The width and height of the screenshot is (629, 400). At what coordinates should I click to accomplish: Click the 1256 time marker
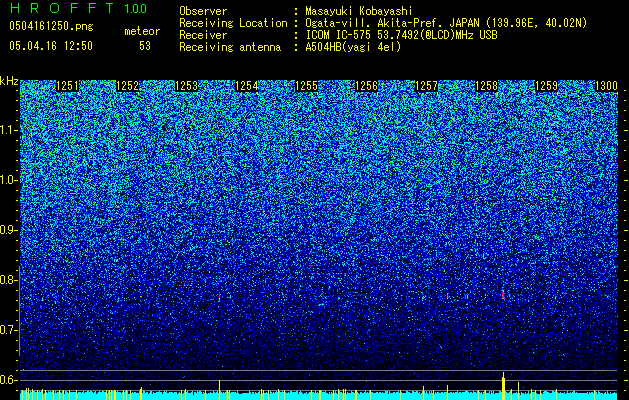[367, 86]
